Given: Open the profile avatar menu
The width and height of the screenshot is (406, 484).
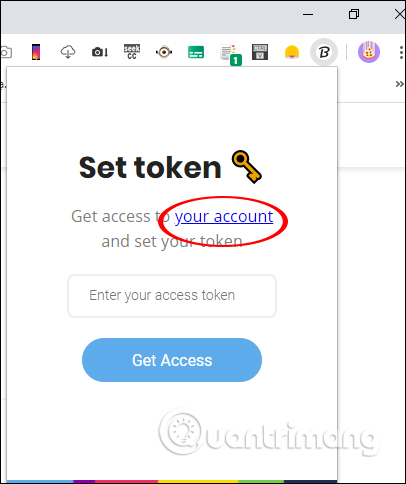Looking at the screenshot, I should [x=369, y=52].
